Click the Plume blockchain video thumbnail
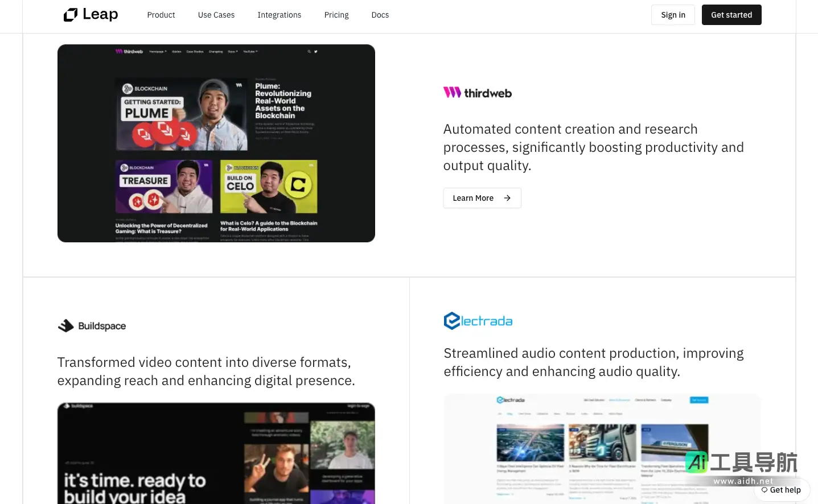818x504 pixels. 182,114
